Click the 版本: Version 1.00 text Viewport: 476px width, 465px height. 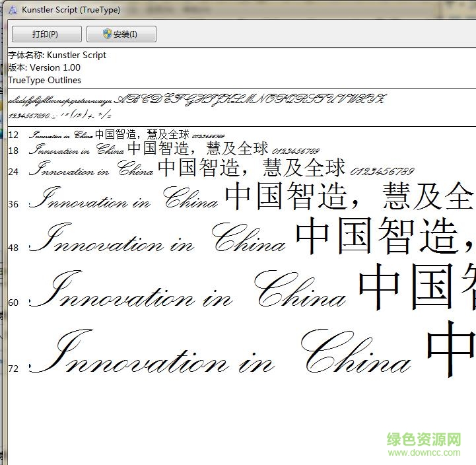(44, 67)
